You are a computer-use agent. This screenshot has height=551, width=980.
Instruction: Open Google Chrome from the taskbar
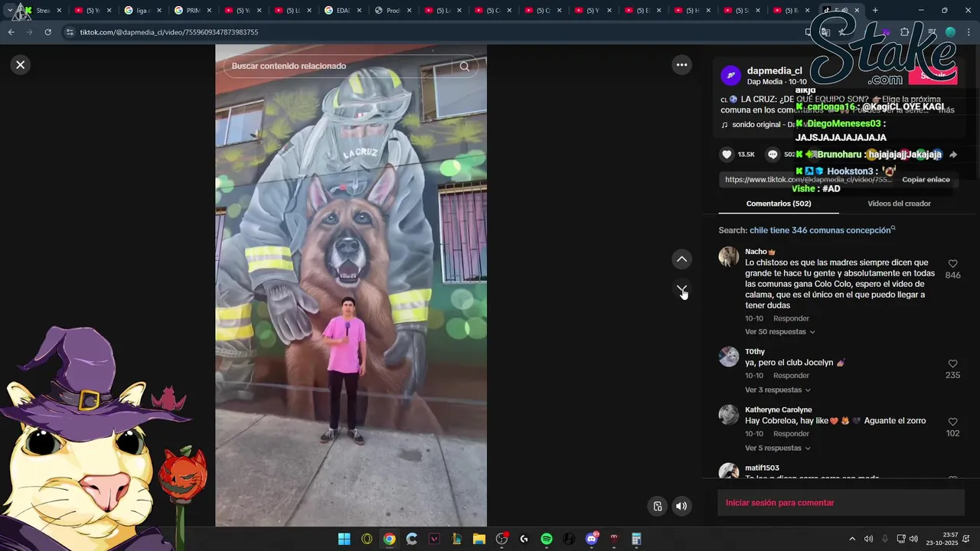[x=389, y=539]
